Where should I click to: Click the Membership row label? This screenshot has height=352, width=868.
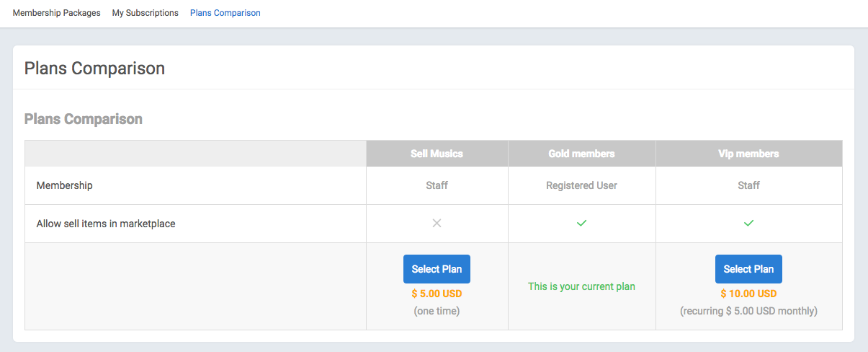click(64, 185)
